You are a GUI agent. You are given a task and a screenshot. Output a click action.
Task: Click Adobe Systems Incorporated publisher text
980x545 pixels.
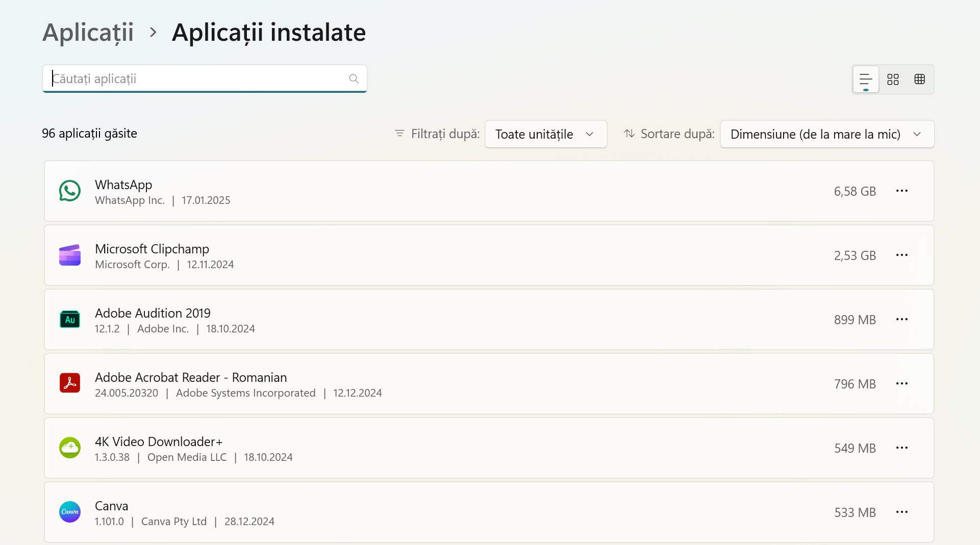[246, 393]
